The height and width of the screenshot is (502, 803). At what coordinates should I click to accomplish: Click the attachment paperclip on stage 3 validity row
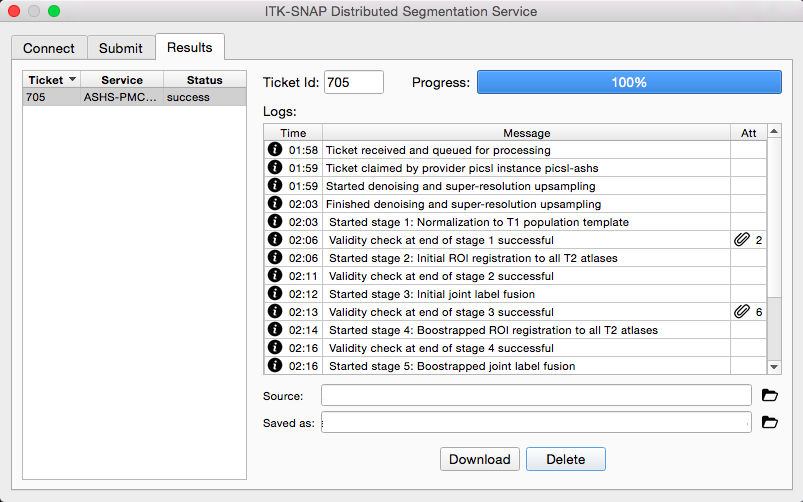[742, 311]
